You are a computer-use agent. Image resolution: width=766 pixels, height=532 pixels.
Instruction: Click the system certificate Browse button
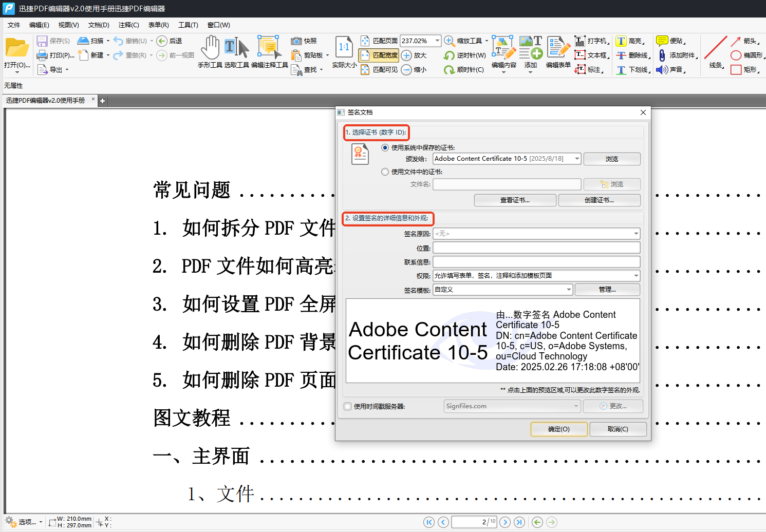point(612,159)
